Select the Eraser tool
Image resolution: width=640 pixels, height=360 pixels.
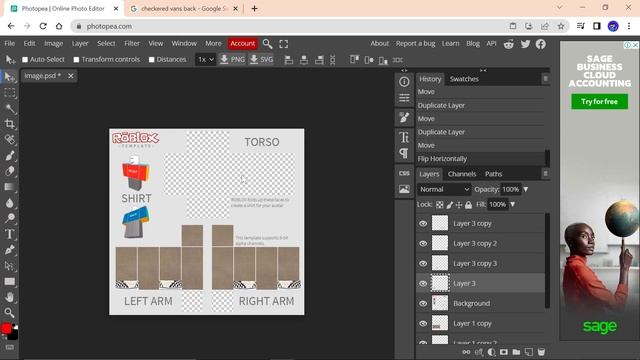10,171
